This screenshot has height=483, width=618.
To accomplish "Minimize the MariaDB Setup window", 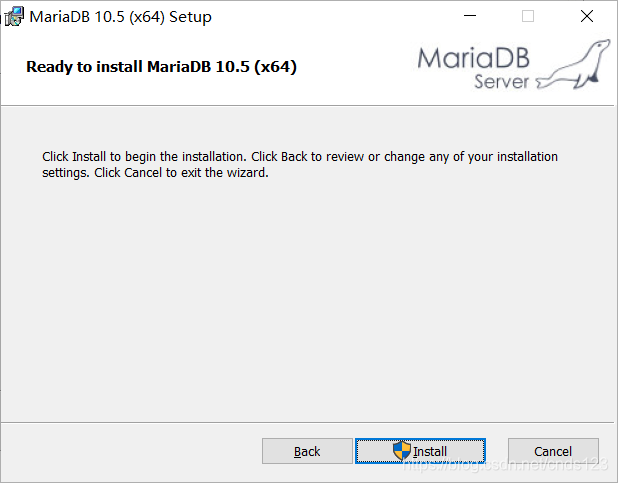I will 470,16.
